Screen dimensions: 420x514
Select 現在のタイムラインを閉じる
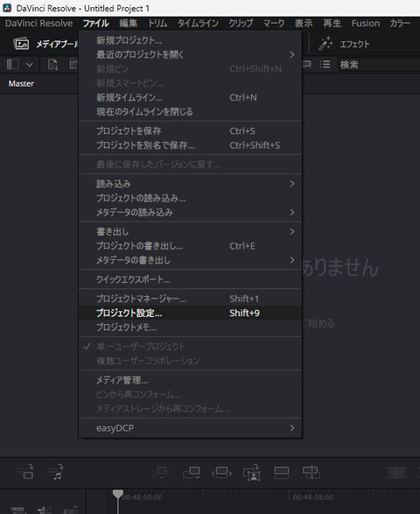pos(190,112)
